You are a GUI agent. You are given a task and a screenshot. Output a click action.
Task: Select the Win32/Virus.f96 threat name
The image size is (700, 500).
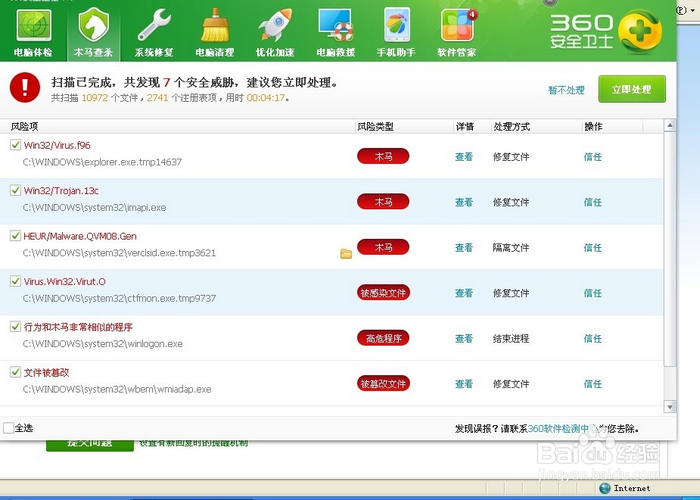pyautogui.click(x=57, y=145)
